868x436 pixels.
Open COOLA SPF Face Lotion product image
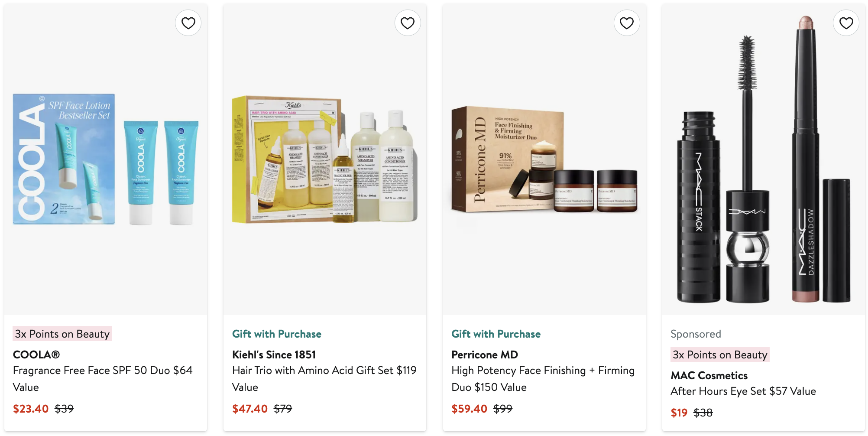106,159
